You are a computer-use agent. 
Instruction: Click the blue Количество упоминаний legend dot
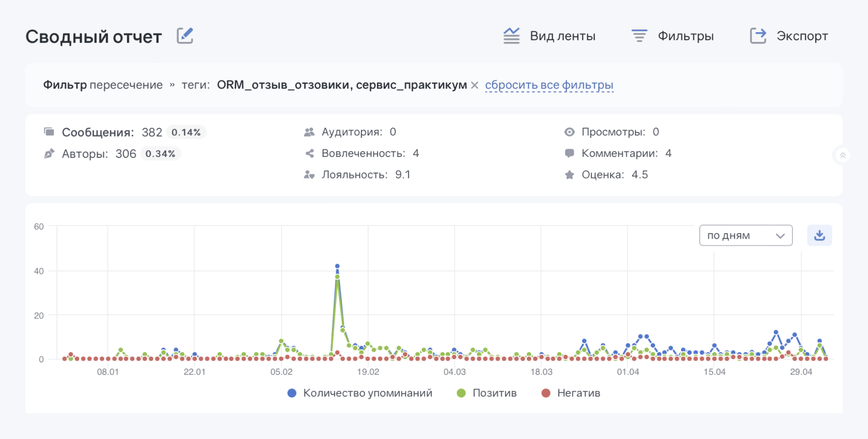(292, 393)
